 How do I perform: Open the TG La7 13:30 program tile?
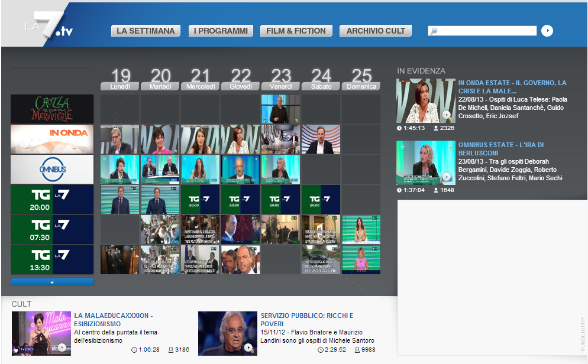(52, 260)
